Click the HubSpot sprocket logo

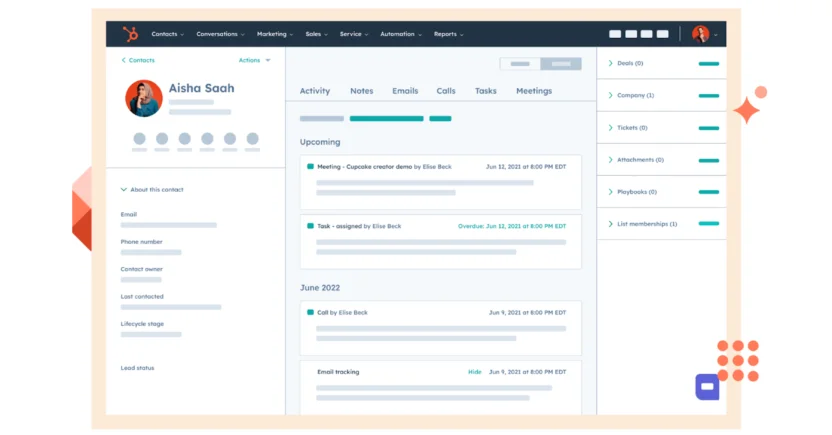[x=130, y=34]
